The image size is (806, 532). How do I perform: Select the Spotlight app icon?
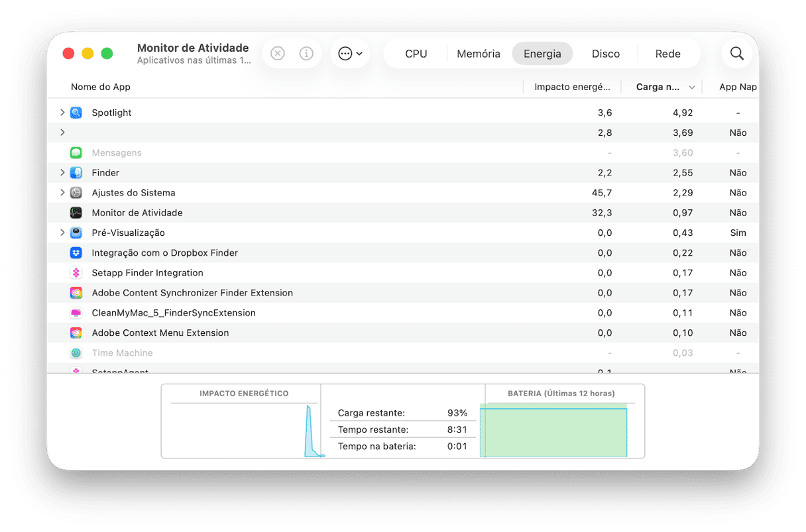76,113
